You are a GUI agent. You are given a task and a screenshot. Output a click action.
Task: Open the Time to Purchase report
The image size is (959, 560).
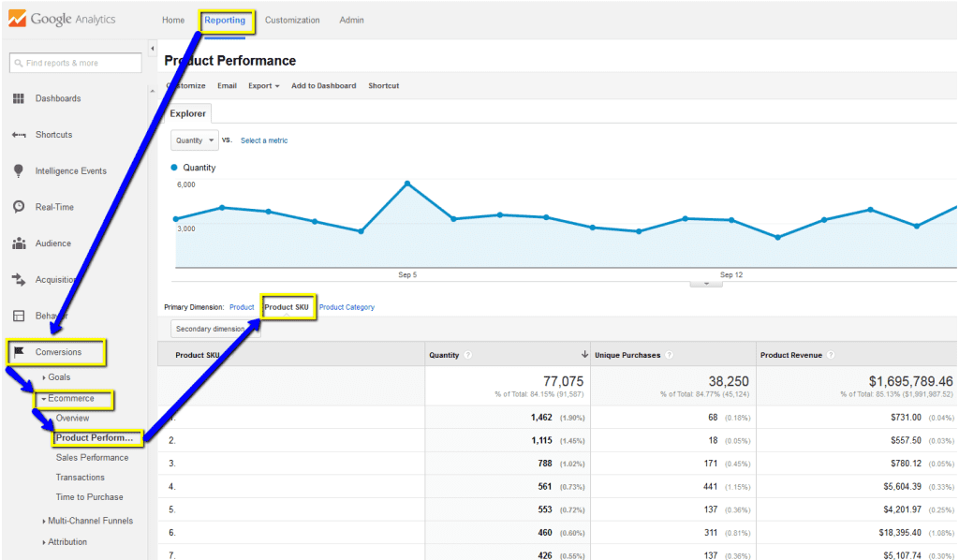tap(89, 497)
